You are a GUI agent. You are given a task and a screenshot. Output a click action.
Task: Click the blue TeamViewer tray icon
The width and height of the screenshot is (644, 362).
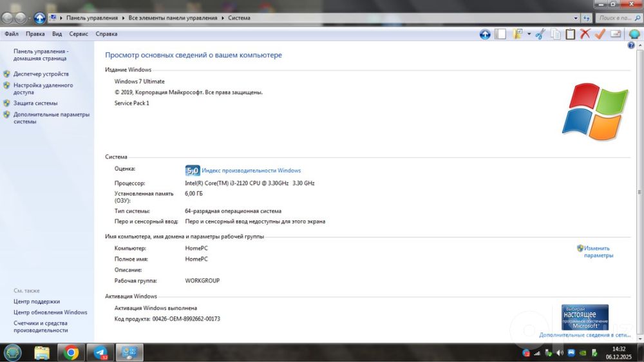point(571,353)
